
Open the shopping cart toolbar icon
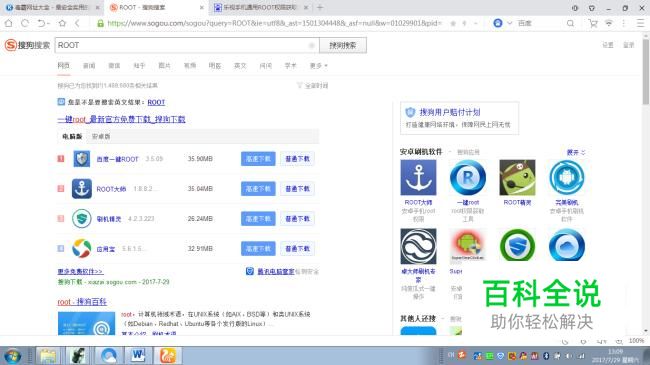pyautogui.click(x=593, y=23)
